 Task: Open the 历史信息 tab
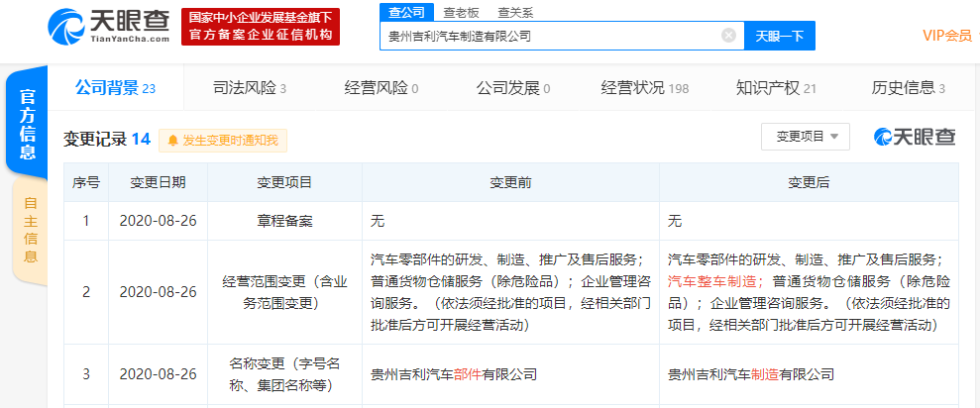[x=908, y=88]
